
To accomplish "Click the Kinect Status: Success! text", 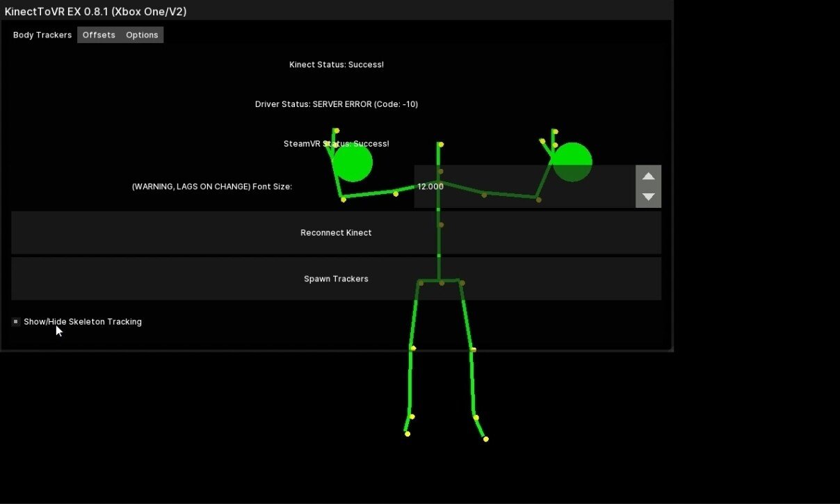I will coord(337,65).
